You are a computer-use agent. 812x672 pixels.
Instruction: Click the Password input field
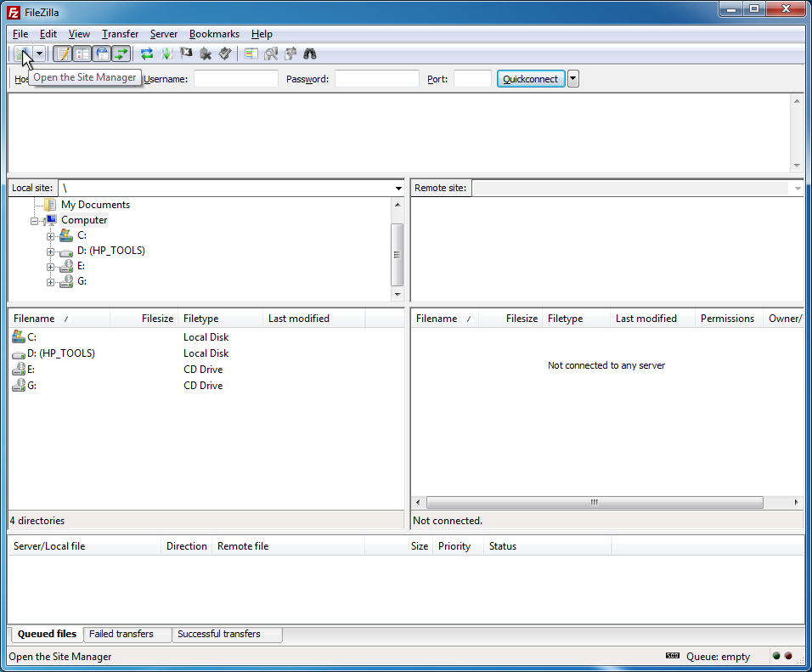click(x=376, y=79)
